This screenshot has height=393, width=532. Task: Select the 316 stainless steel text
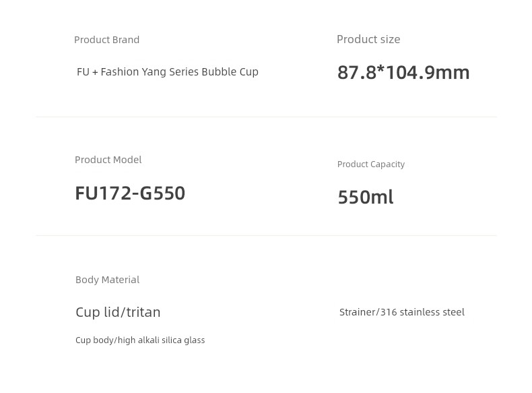[x=422, y=312]
